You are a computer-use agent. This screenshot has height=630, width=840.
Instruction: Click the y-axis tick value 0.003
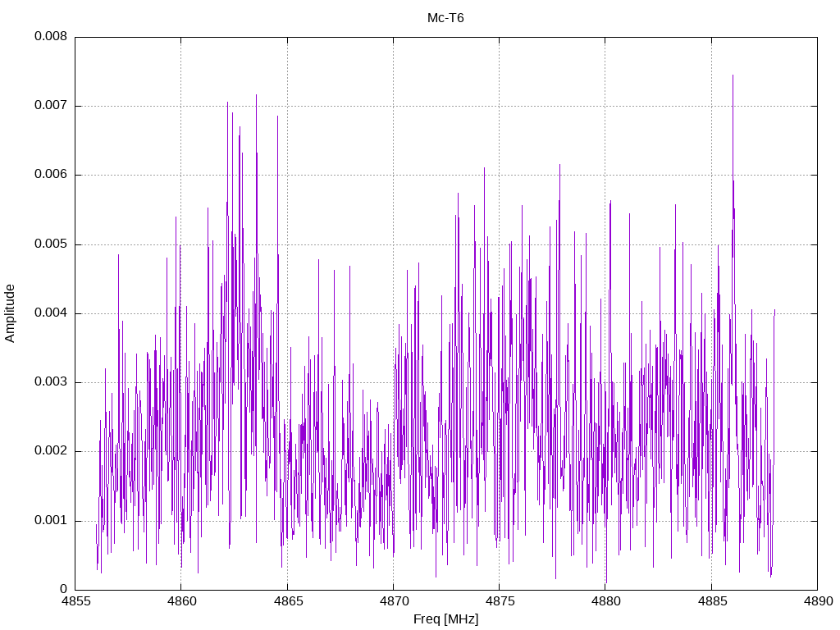coord(51,382)
